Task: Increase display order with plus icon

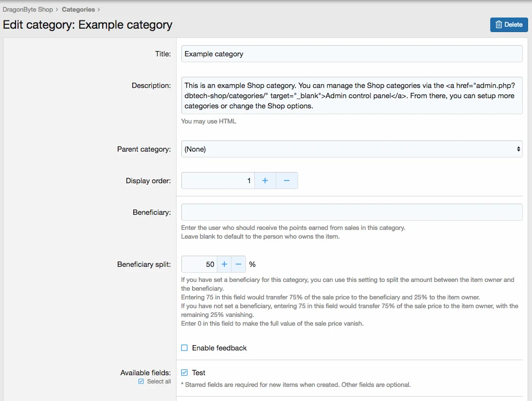Action: 265,181
